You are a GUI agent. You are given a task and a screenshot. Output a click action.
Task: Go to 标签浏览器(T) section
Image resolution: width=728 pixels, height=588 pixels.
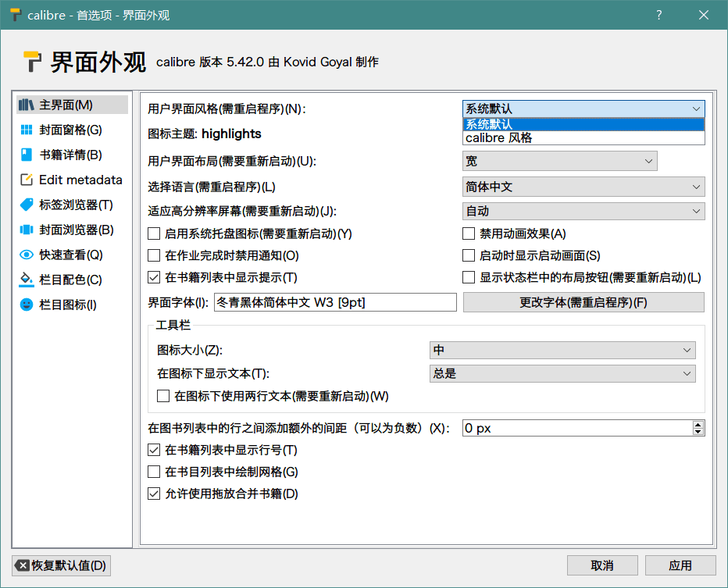point(72,205)
